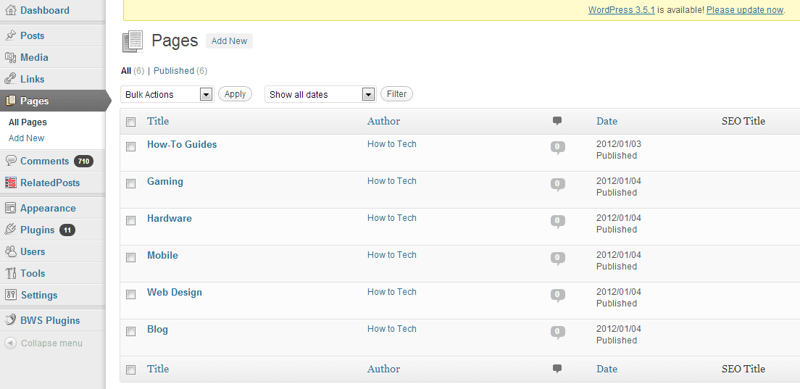800x389 pixels.
Task: Open Appearance in the sidebar menu
Action: 48,208
